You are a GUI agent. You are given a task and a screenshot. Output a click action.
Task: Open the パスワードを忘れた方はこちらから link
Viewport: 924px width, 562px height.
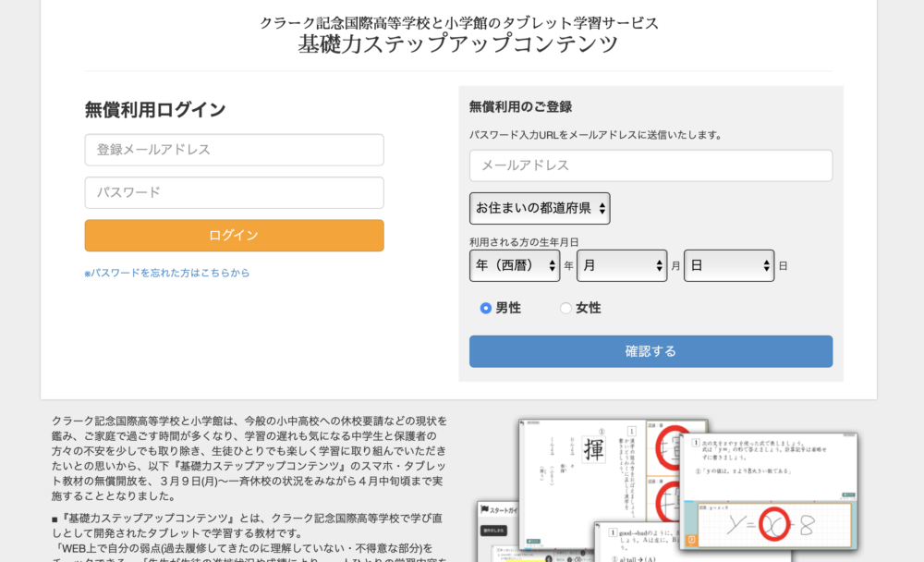tap(166, 273)
